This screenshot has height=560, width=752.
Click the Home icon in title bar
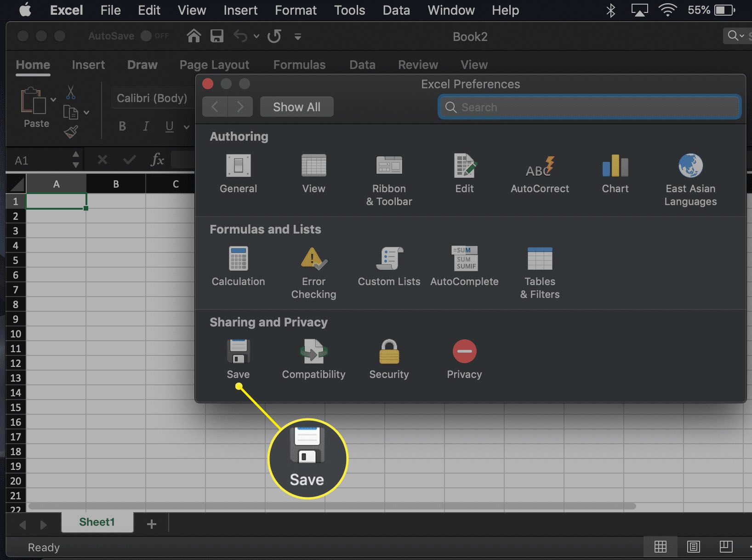[x=194, y=36]
